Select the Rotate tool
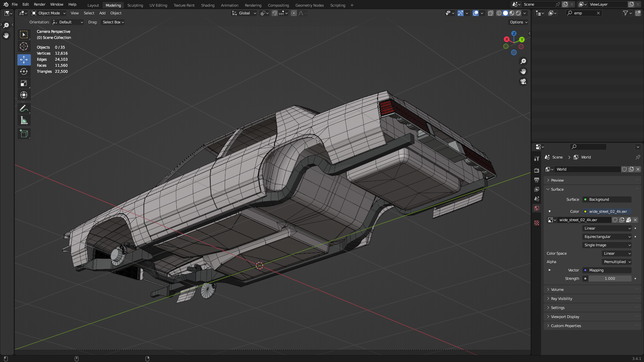The image size is (644, 362). (x=24, y=71)
